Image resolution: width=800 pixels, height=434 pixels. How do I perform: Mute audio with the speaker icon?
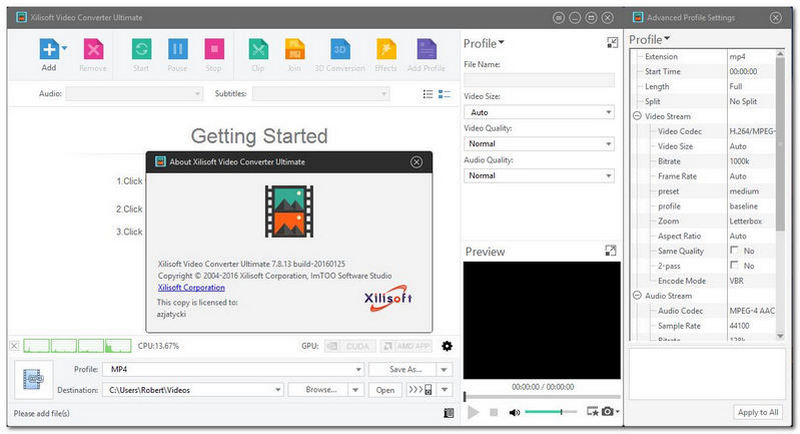[x=514, y=411]
